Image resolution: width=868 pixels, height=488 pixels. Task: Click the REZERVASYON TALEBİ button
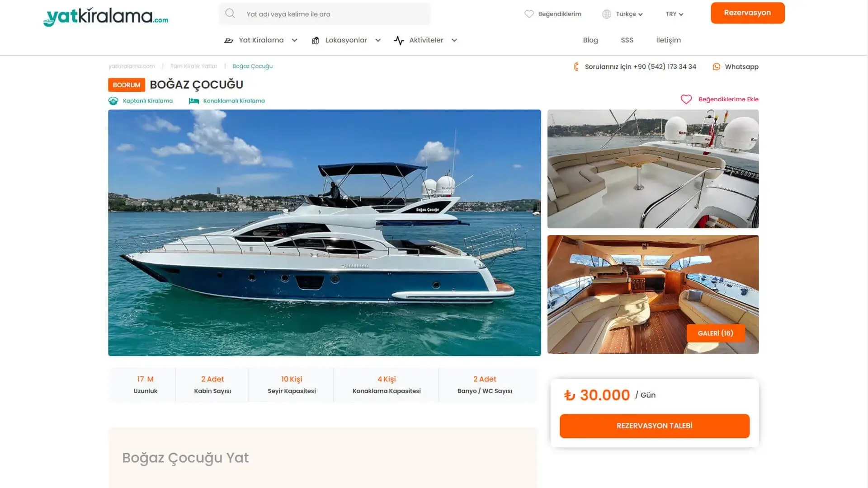click(654, 426)
